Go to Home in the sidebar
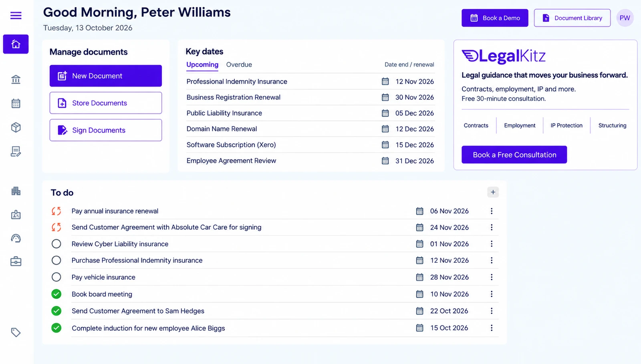641x364 pixels. [x=16, y=44]
